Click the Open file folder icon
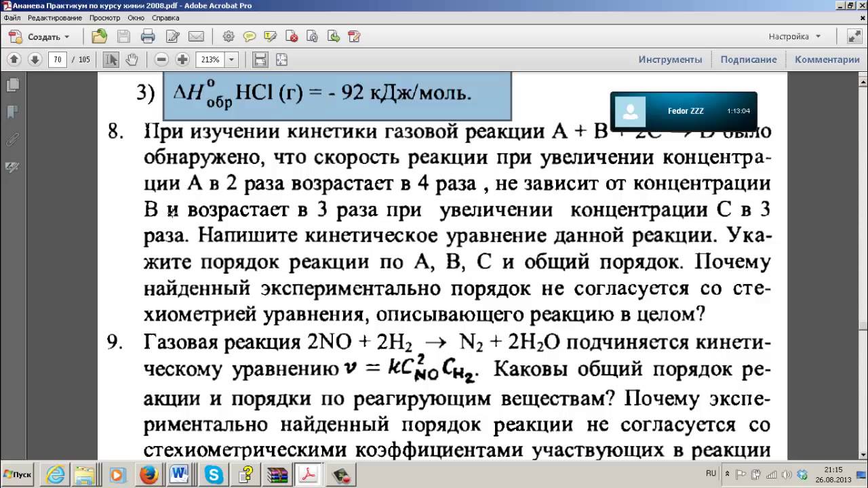 click(x=100, y=37)
